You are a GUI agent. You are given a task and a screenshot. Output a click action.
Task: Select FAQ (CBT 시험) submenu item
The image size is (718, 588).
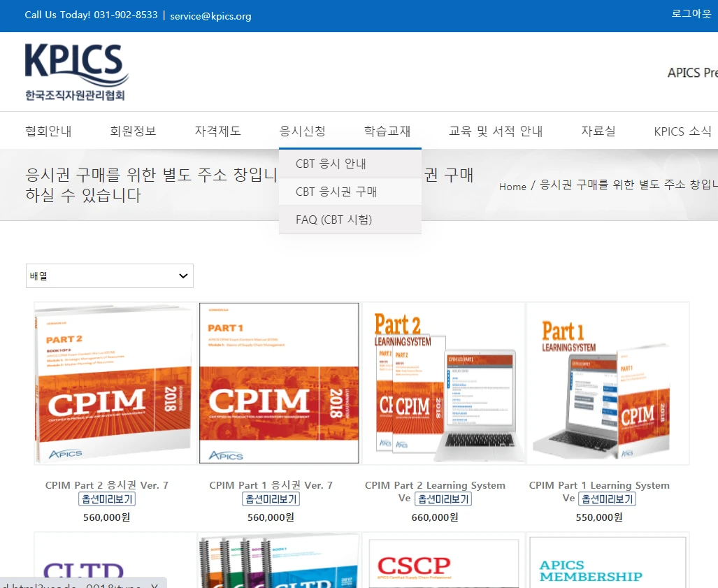coord(350,220)
